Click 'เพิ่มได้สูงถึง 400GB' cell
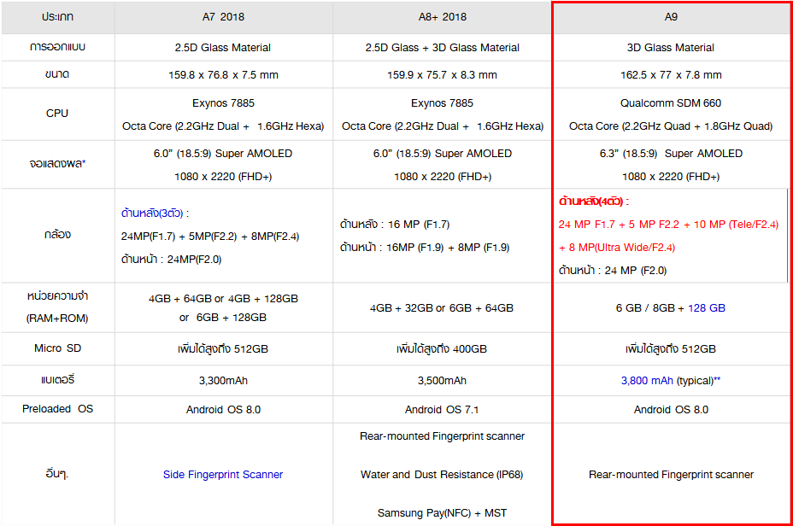This screenshot has height=532, width=793. click(442, 348)
